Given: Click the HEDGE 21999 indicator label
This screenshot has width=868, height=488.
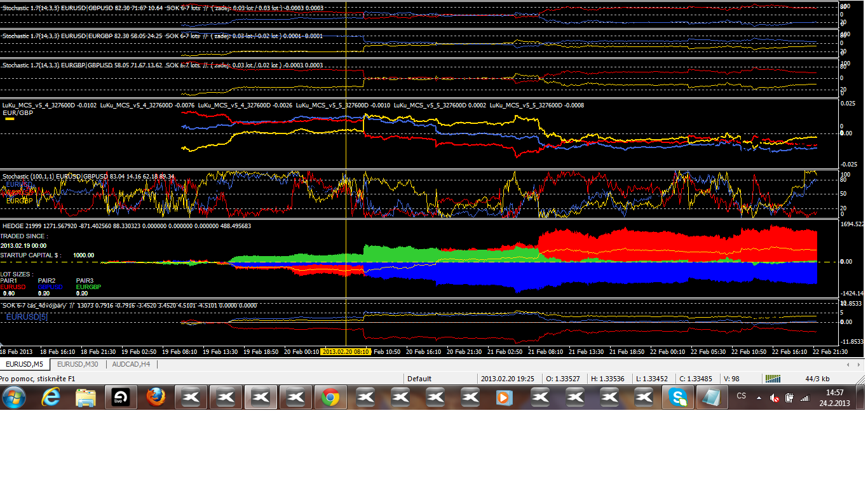Looking at the screenshot, I should tap(126, 226).
